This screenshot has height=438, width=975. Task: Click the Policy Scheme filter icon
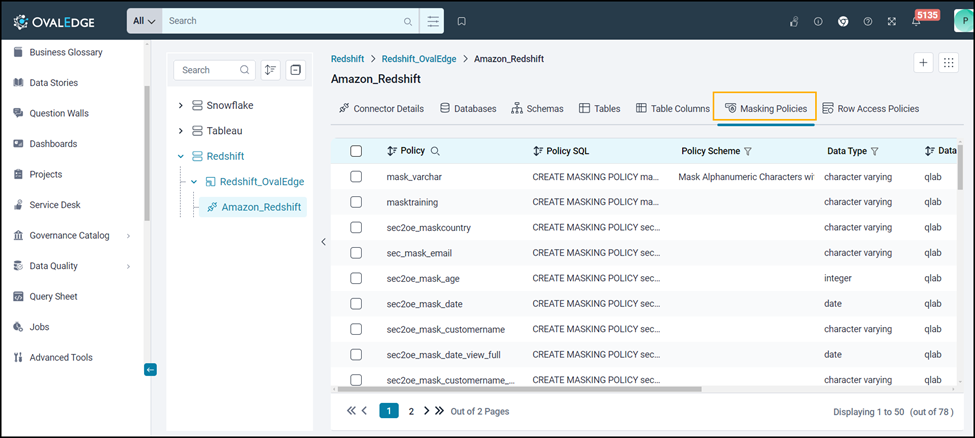pos(748,151)
